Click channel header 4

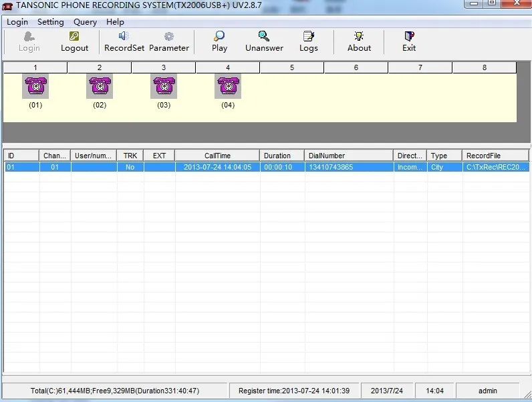point(228,67)
